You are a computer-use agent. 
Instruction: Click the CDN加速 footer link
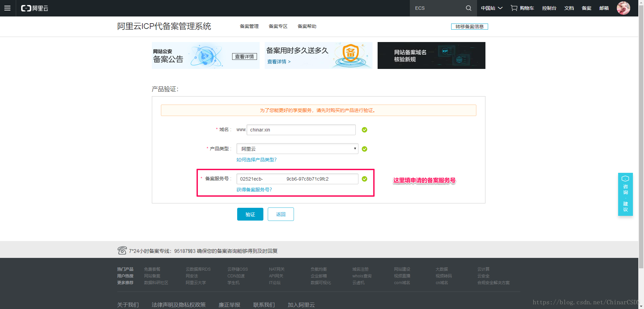click(236, 276)
